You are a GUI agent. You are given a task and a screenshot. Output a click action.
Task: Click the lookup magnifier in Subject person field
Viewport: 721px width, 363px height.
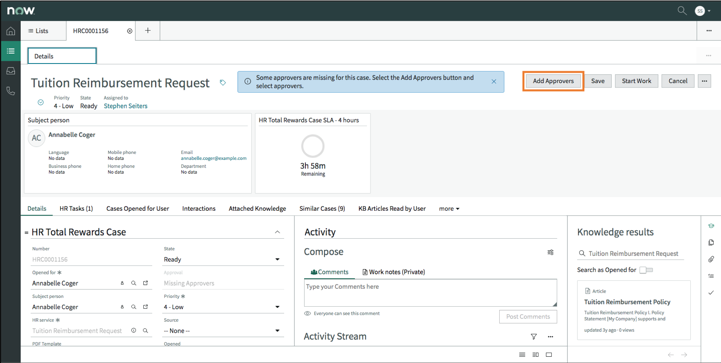[x=133, y=307]
